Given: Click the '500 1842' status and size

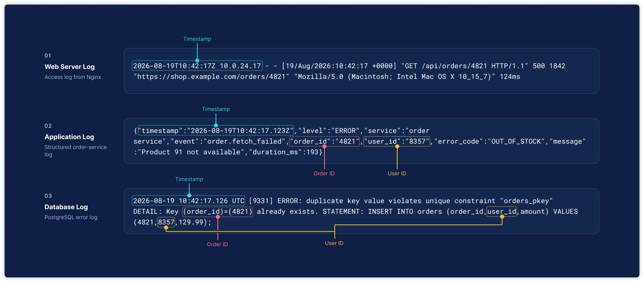Looking at the screenshot, I should point(549,66).
